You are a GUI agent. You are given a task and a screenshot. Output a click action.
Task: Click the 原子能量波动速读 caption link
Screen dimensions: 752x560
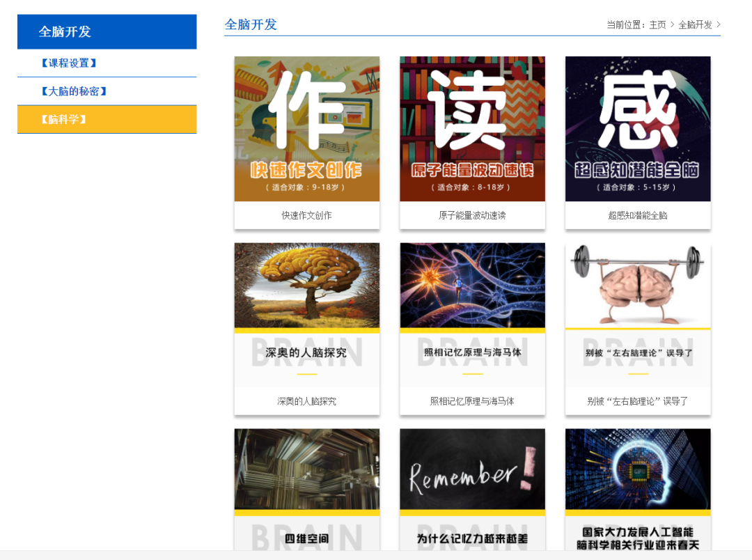[472, 215]
